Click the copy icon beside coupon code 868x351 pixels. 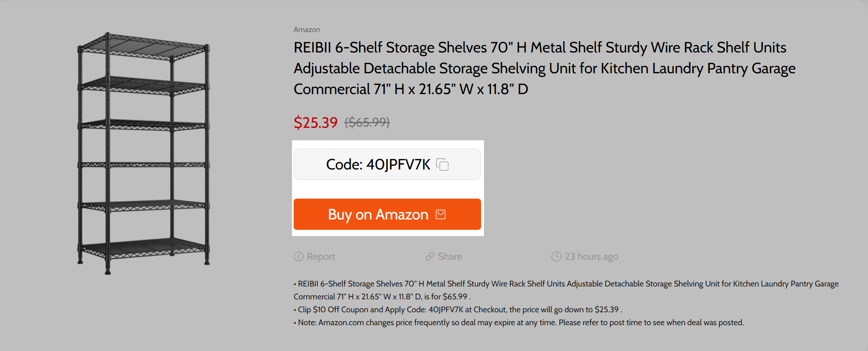pos(442,164)
